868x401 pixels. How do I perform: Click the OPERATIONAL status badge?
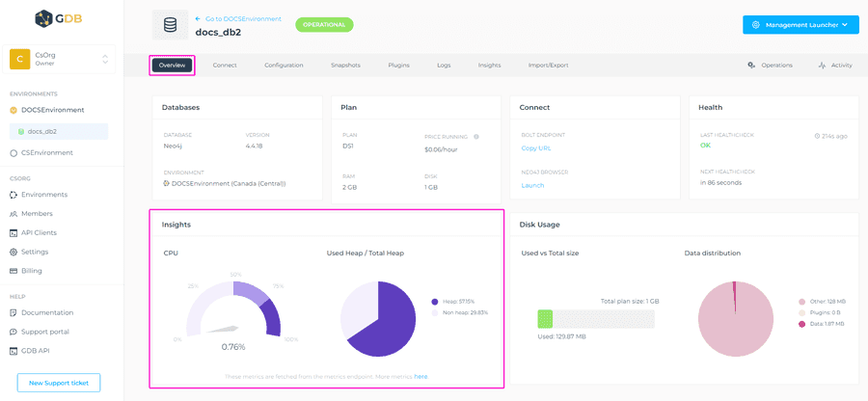point(324,25)
